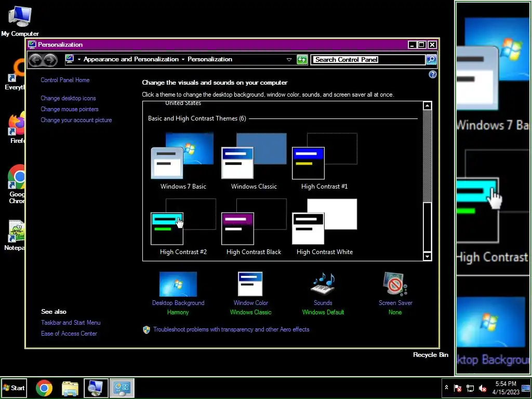The width and height of the screenshot is (532, 399).
Task: Select the Recycle Bin on desktop
Action: 431,355
